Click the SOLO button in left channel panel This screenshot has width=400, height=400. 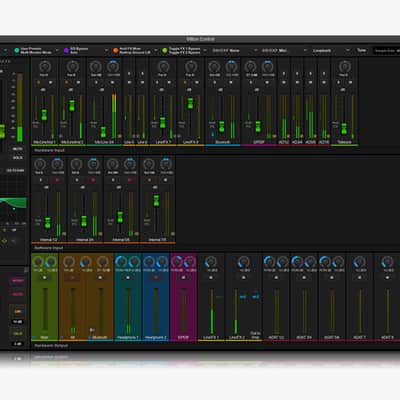pyautogui.click(x=17, y=158)
